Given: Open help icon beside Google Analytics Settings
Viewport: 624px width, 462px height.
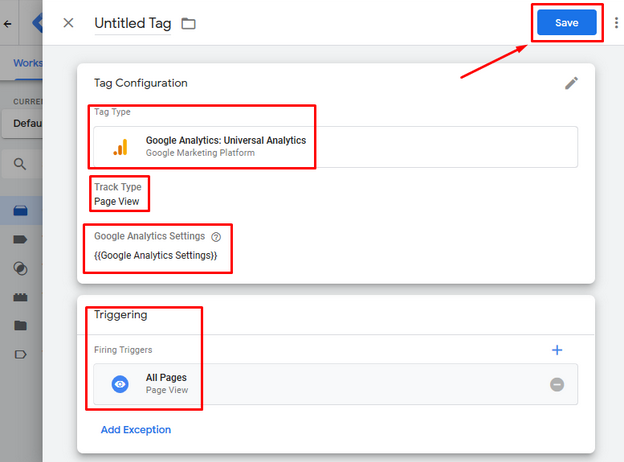Looking at the screenshot, I should coord(216,237).
